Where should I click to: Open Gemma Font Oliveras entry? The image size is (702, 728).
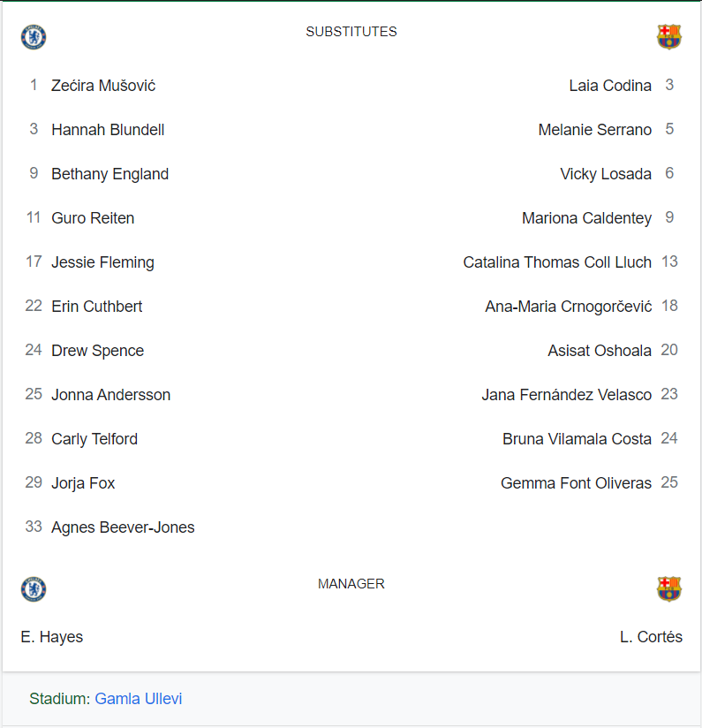point(576,483)
